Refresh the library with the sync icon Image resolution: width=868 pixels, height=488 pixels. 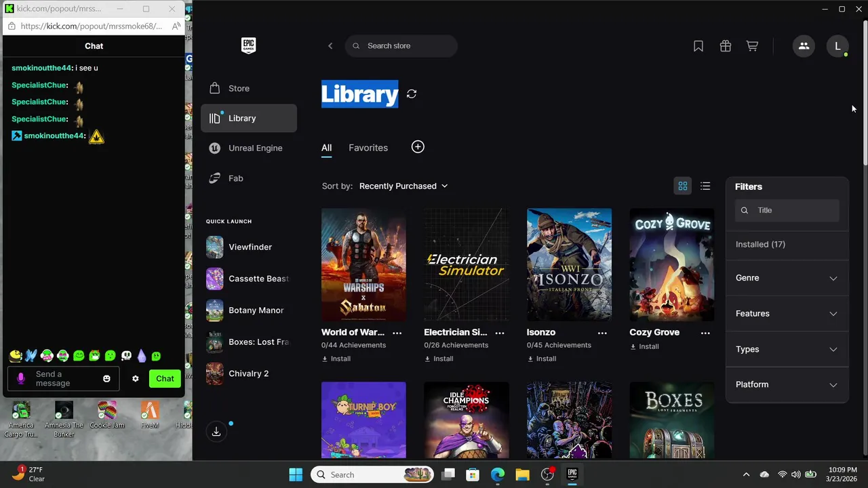(x=412, y=94)
